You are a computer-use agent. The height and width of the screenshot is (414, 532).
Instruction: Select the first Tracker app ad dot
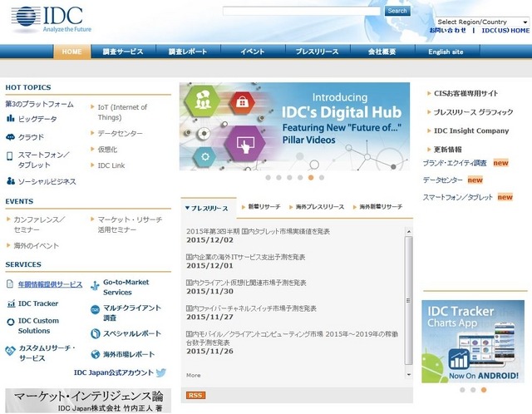click(x=462, y=390)
